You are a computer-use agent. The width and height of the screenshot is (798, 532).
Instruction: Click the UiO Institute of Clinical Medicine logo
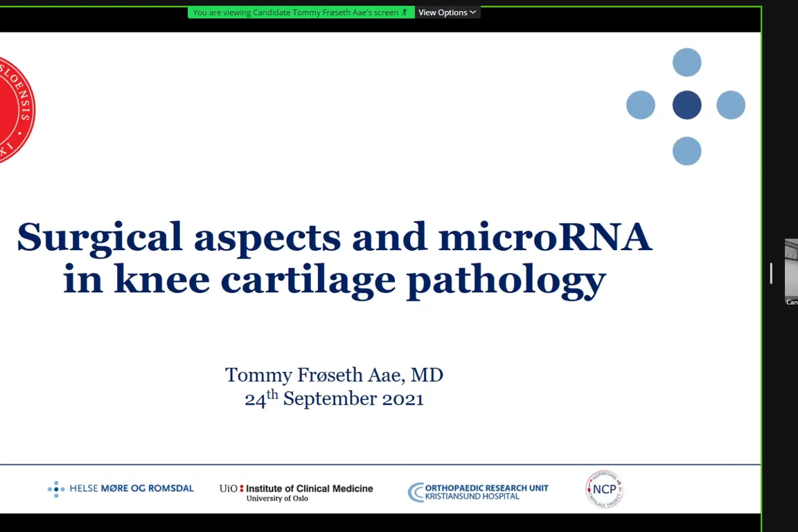[x=296, y=492]
